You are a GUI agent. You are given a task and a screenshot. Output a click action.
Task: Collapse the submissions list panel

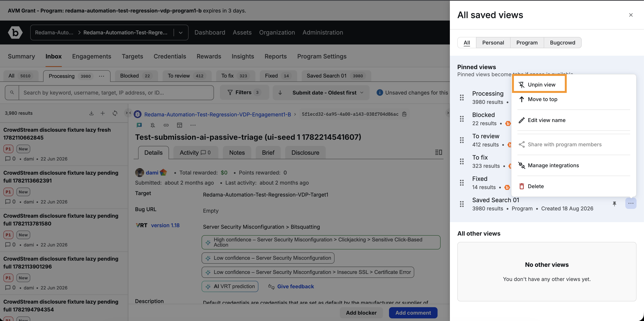(x=128, y=113)
